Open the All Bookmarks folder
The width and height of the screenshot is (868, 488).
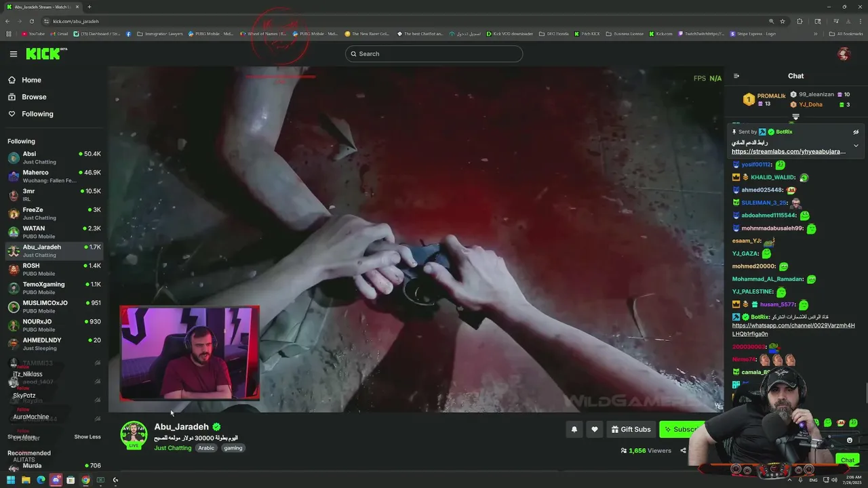(x=846, y=34)
